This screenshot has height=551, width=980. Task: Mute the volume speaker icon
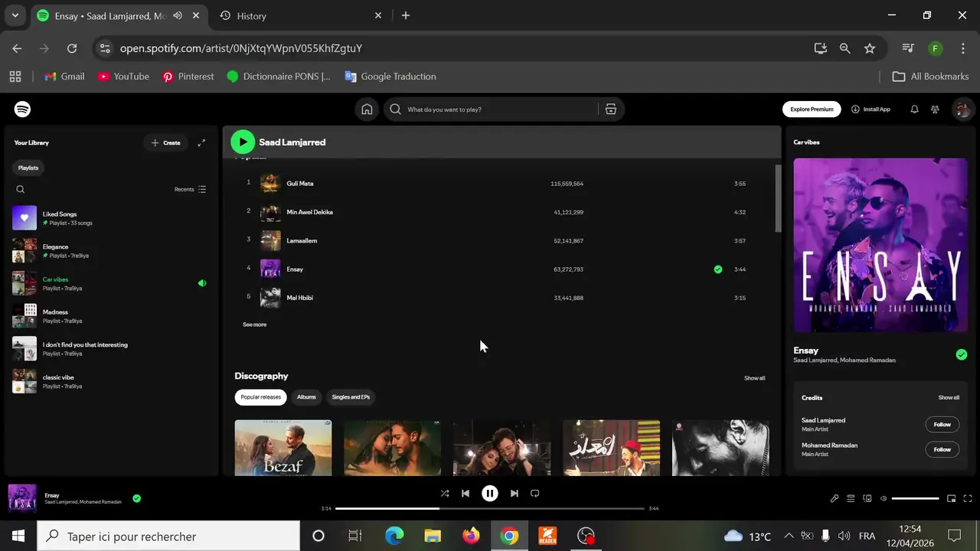click(x=884, y=498)
